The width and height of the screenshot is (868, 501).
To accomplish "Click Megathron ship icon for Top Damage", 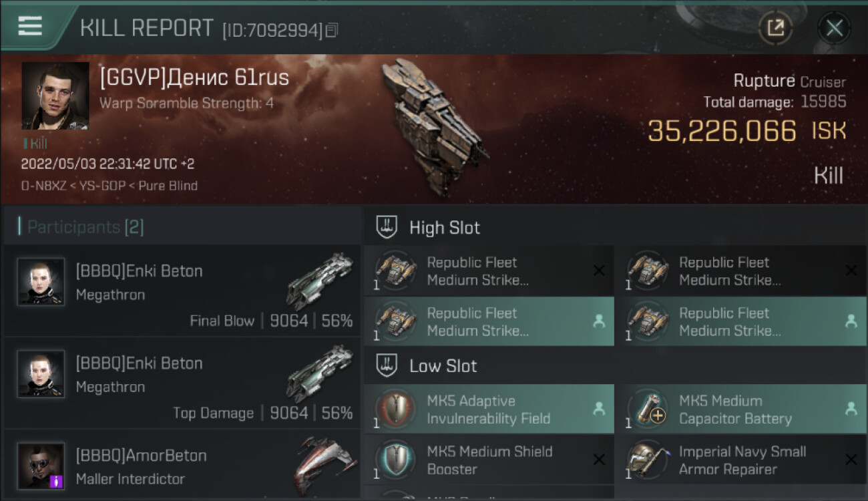I will 320,374.
